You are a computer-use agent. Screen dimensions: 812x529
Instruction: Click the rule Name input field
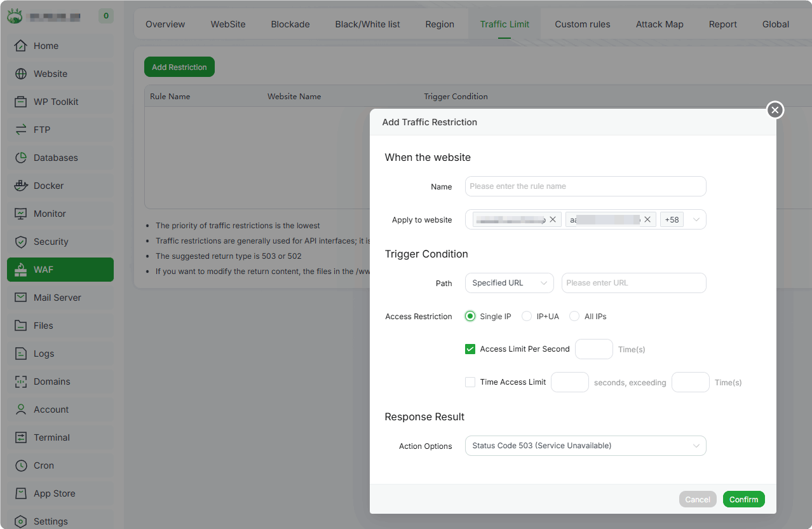click(x=585, y=186)
